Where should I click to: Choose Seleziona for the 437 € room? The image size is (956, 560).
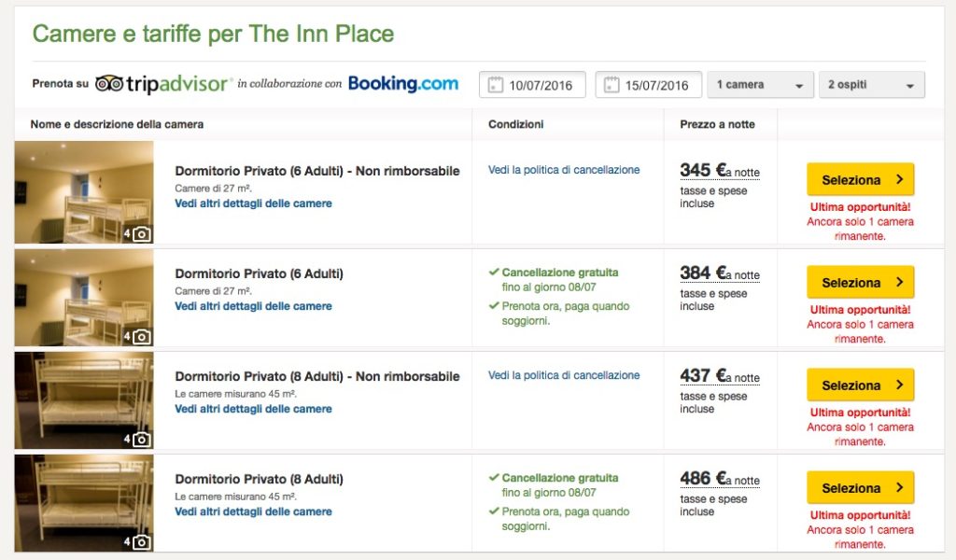(860, 385)
